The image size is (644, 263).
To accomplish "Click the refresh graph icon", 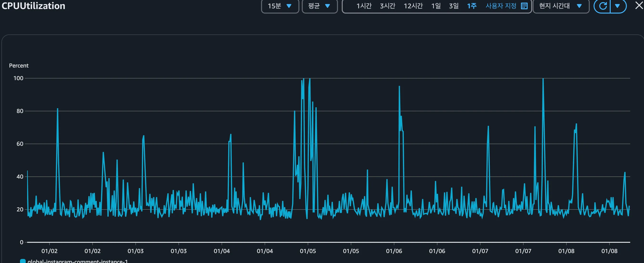I will (x=603, y=6).
